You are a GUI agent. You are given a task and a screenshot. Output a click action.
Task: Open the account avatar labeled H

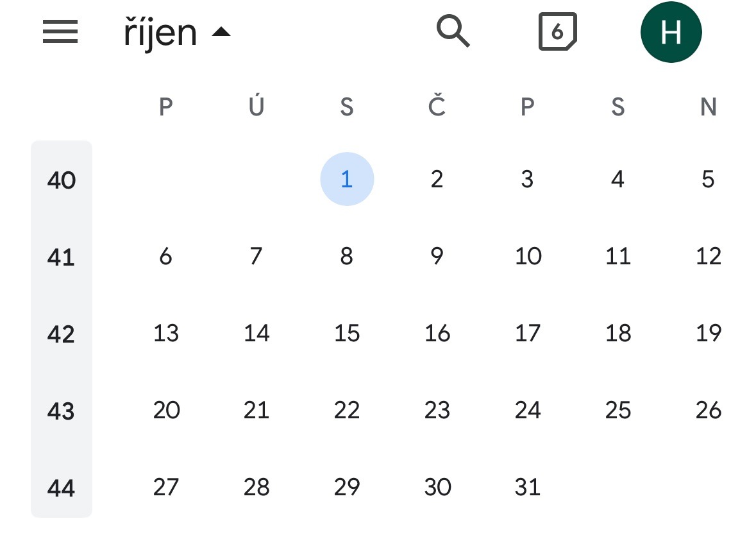click(671, 32)
